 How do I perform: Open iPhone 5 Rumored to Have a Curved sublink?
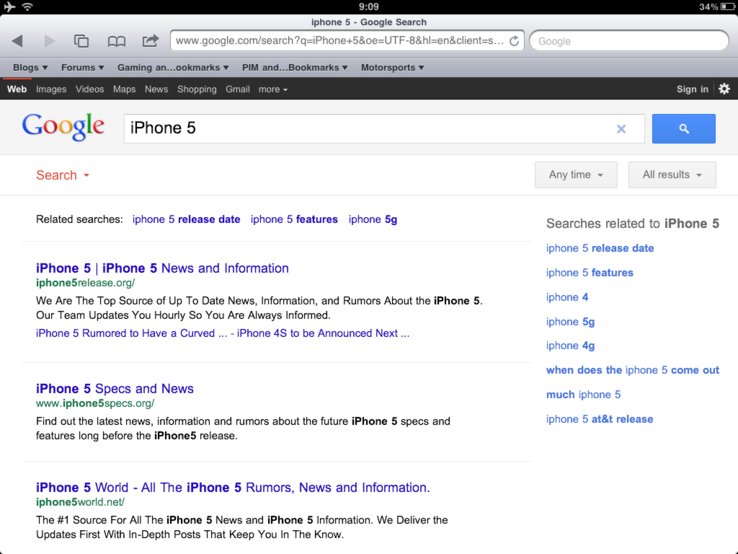coord(131,333)
